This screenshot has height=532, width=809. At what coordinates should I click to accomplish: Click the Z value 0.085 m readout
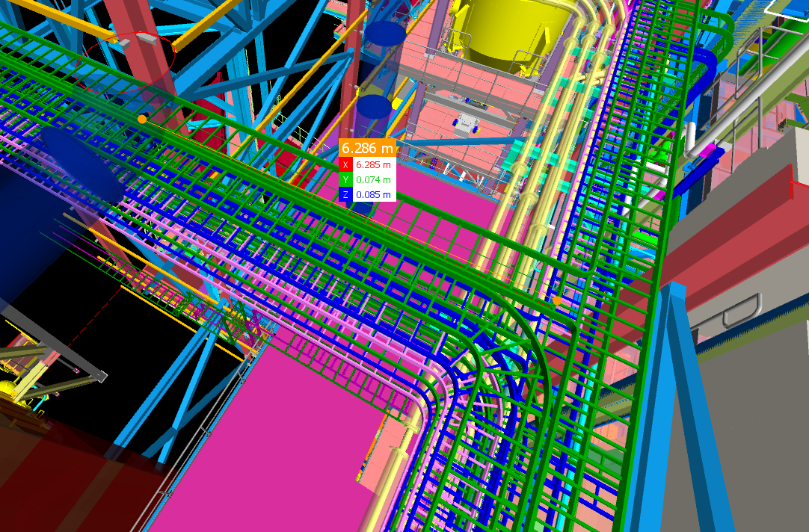[x=372, y=196]
